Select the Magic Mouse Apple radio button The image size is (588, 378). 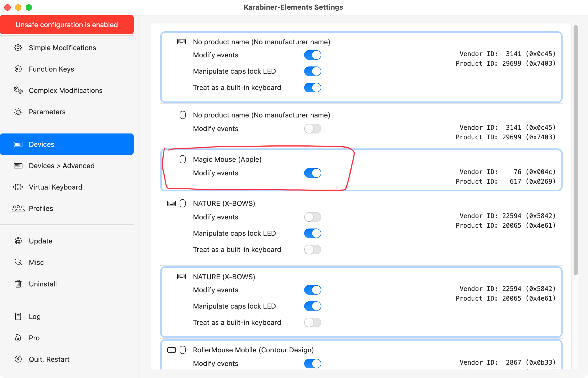[183, 159]
